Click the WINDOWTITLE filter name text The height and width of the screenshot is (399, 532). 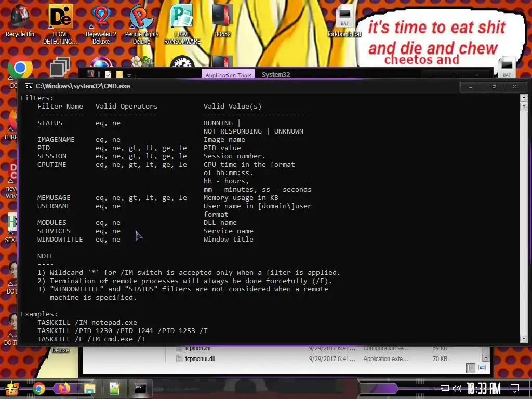tap(60, 239)
